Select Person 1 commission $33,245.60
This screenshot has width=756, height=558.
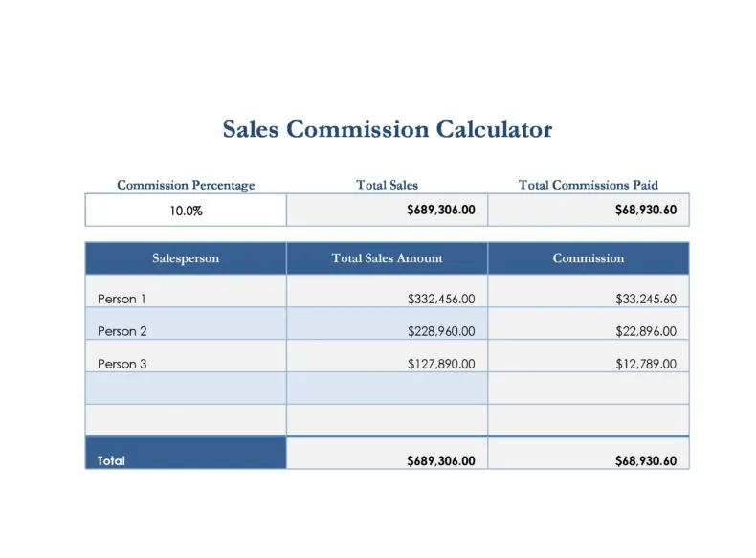pyautogui.click(x=589, y=291)
